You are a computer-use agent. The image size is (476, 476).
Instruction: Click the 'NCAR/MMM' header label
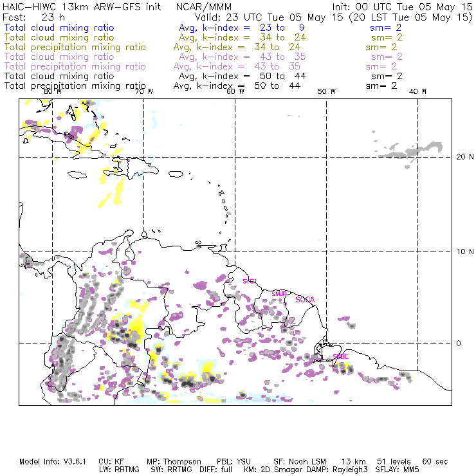coord(204,7)
